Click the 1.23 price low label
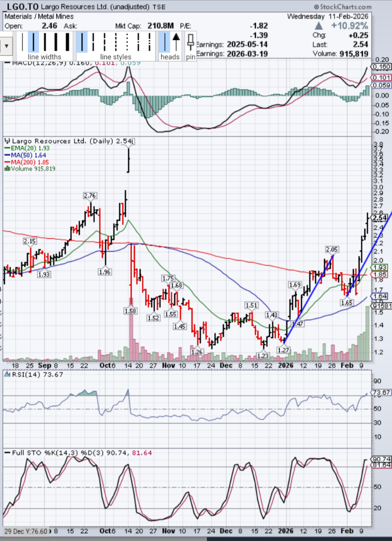 (x=263, y=356)
